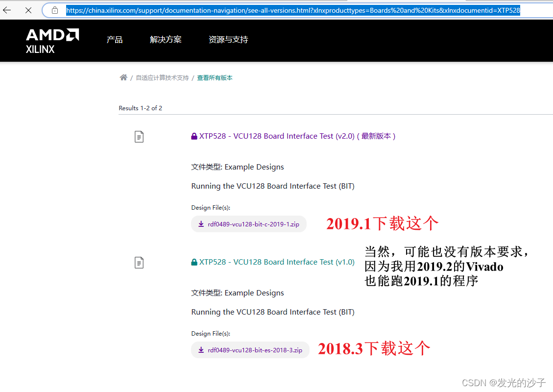Go to 自适应计算技术支持 breadcrumb
553x392 pixels.
coord(162,77)
